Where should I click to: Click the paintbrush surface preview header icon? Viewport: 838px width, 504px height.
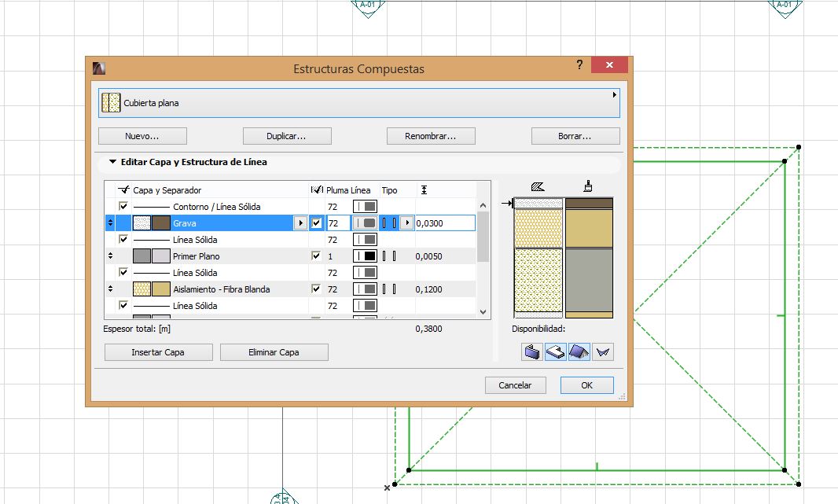pos(588,187)
